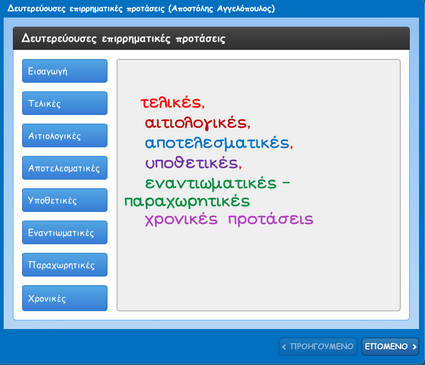This screenshot has width=425, height=365.
Task: Go to the Αποτελεσματικές section
Action: click(65, 168)
